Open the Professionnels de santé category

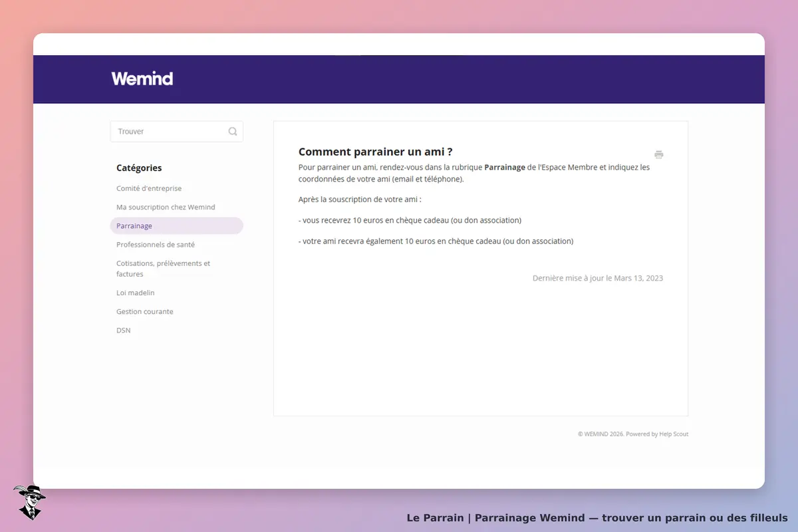(156, 245)
